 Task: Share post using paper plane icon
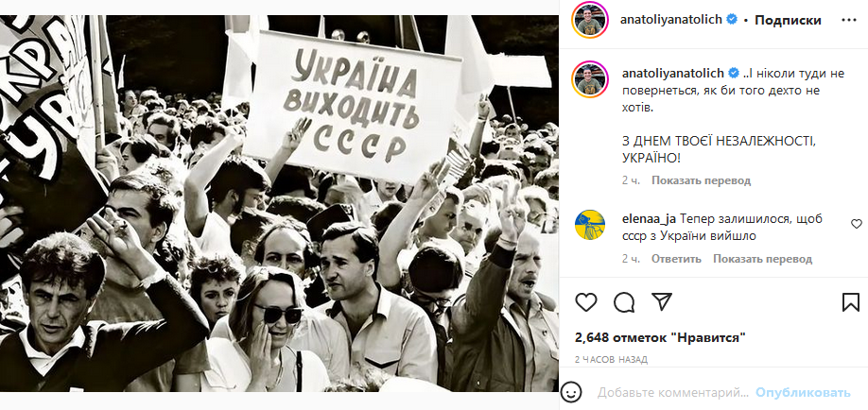[x=662, y=301]
